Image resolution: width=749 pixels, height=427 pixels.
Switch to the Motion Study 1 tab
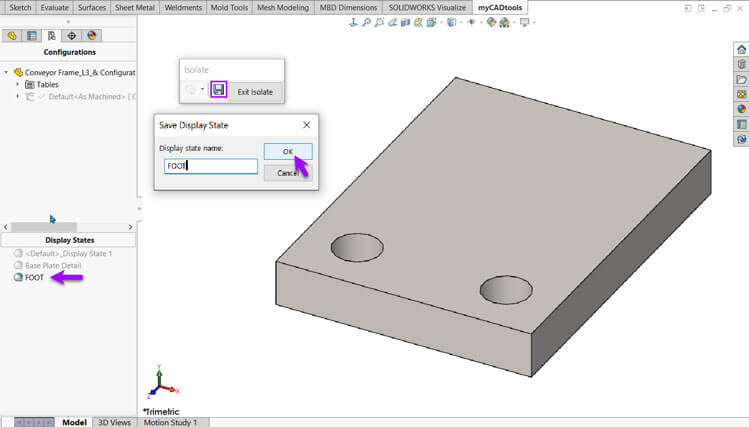[x=170, y=422]
